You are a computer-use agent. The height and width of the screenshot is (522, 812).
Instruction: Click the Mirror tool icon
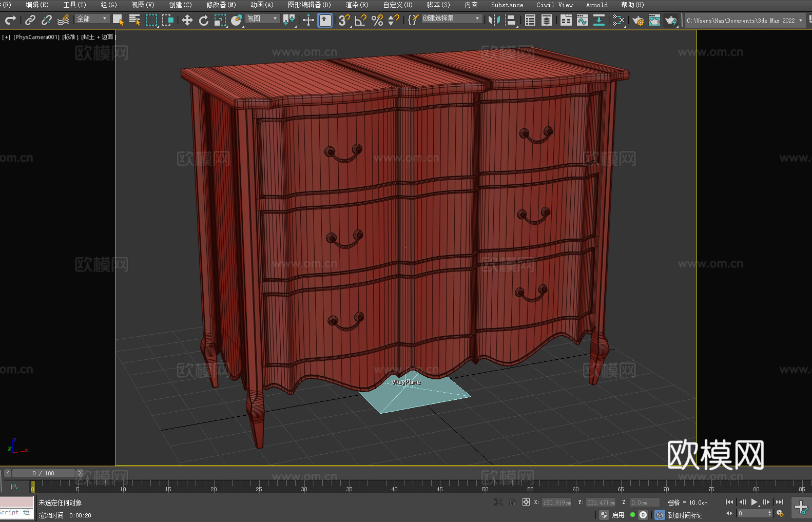494,20
